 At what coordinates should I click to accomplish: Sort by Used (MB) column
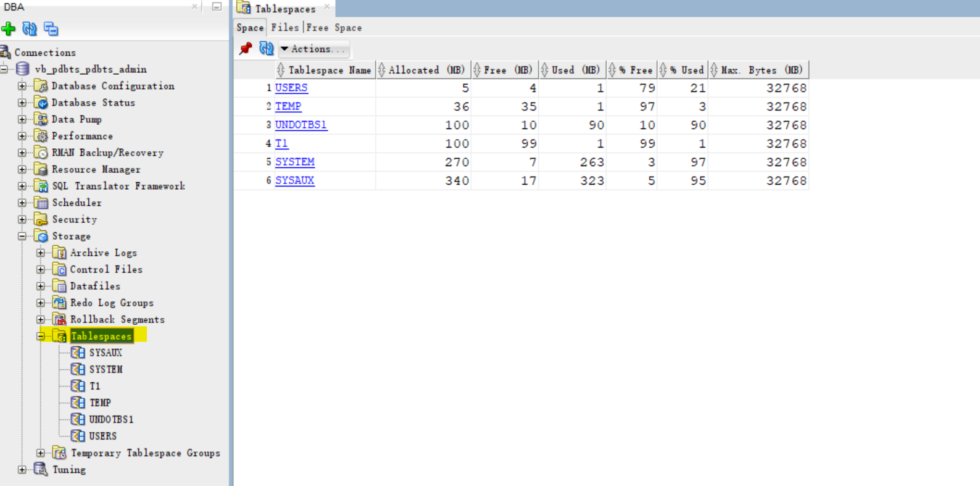coord(572,70)
